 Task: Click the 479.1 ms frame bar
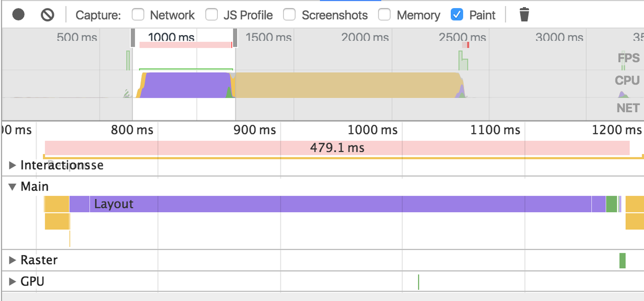[337, 148]
